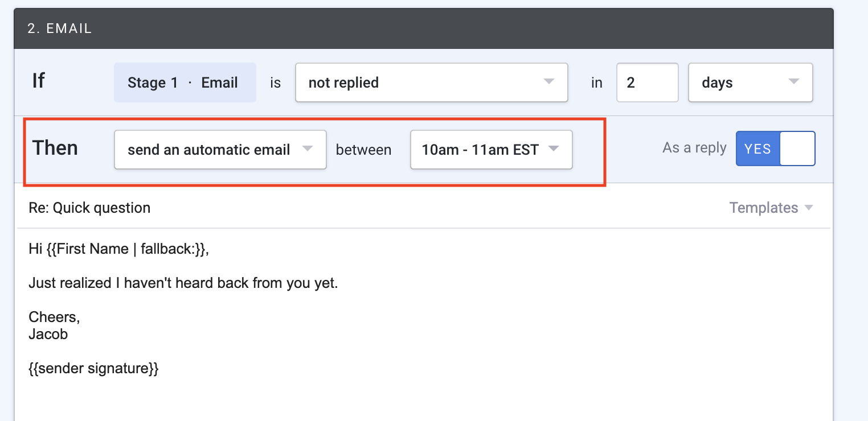Click the number field showing 2
This screenshot has height=421, width=868.
click(x=646, y=82)
